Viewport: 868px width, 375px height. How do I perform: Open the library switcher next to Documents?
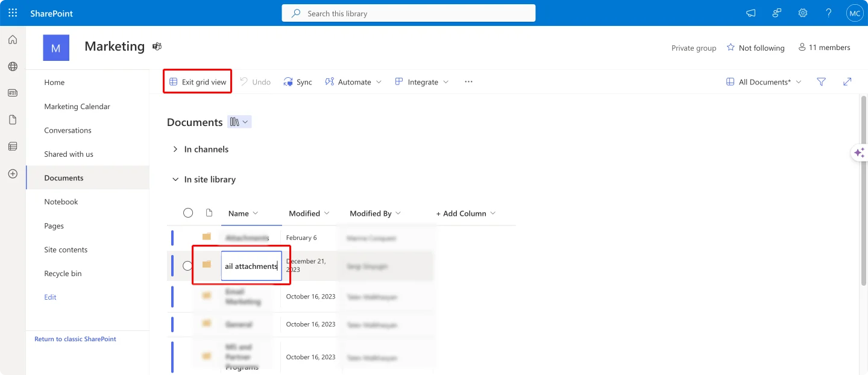(x=239, y=122)
